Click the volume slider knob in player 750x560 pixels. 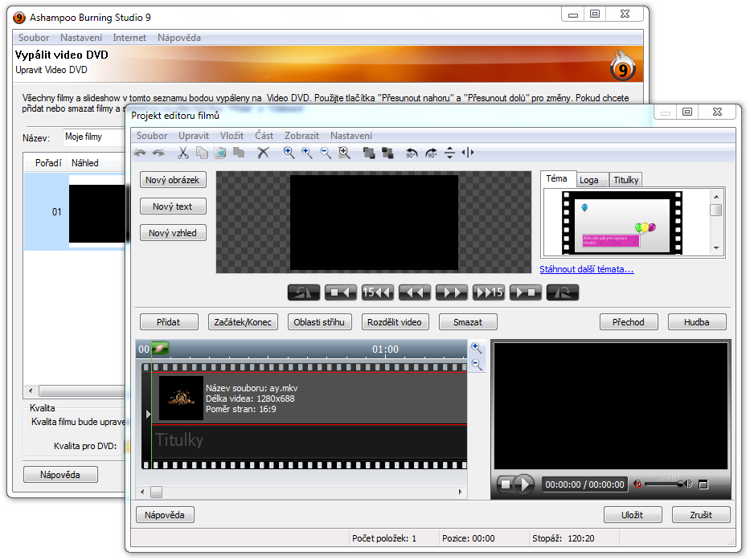[680, 484]
